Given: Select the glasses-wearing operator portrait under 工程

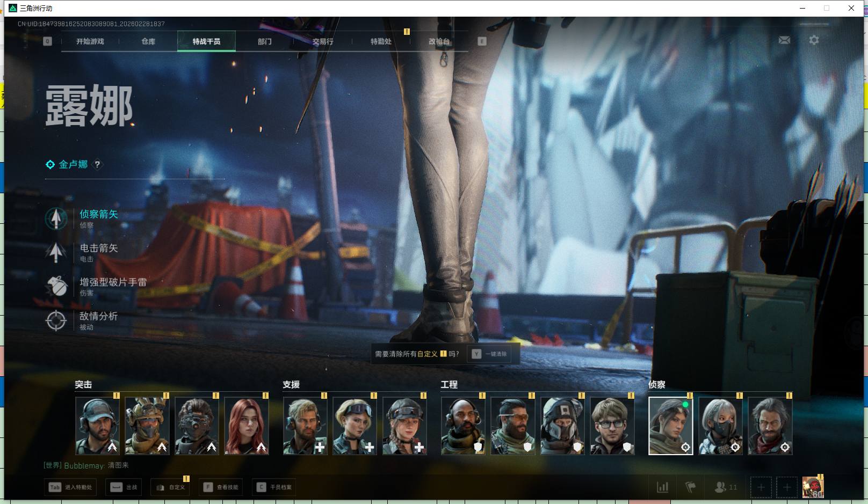Looking at the screenshot, I should click(x=612, y=426).
